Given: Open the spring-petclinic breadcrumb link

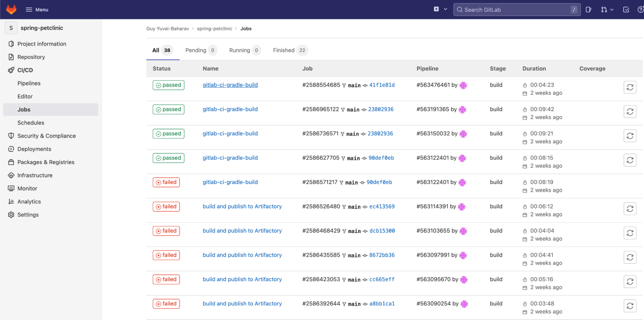Looking at the screenshot, I should point(215,28).
